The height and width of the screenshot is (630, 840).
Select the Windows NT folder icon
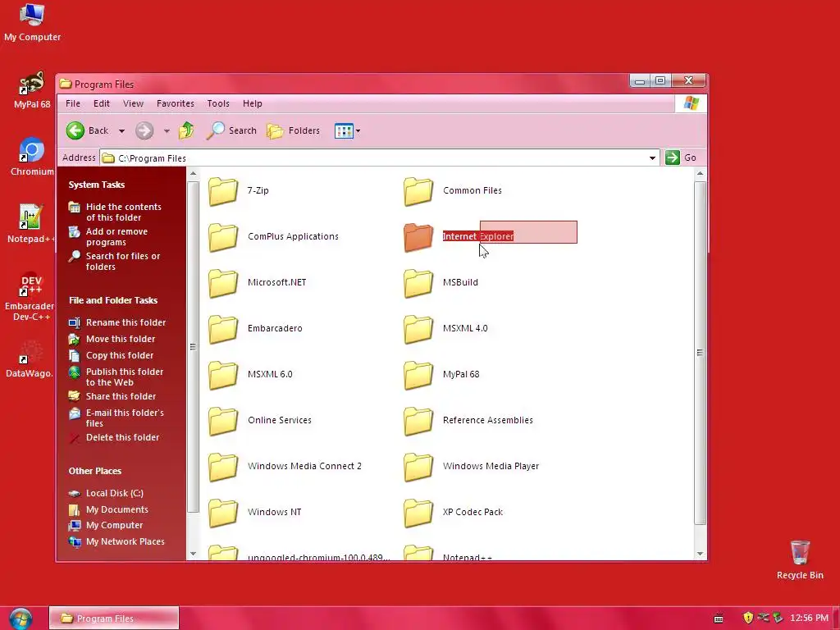[x=223, y=513]
